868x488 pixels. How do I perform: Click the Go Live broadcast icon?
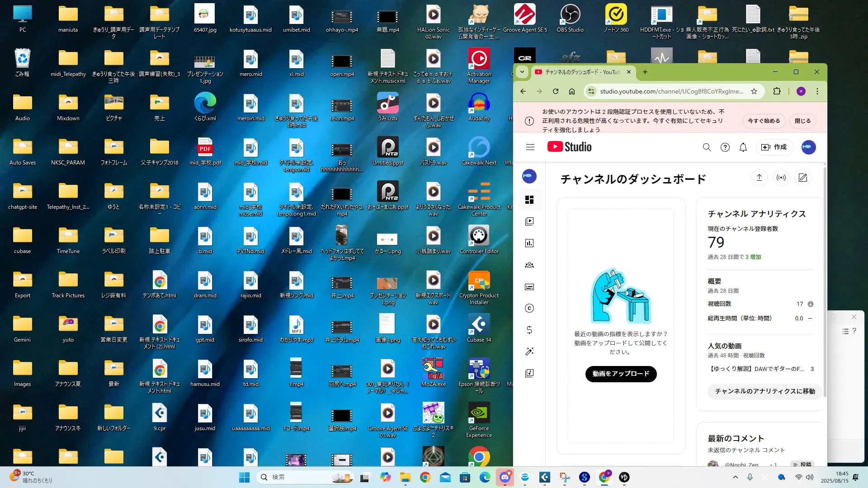781,178
